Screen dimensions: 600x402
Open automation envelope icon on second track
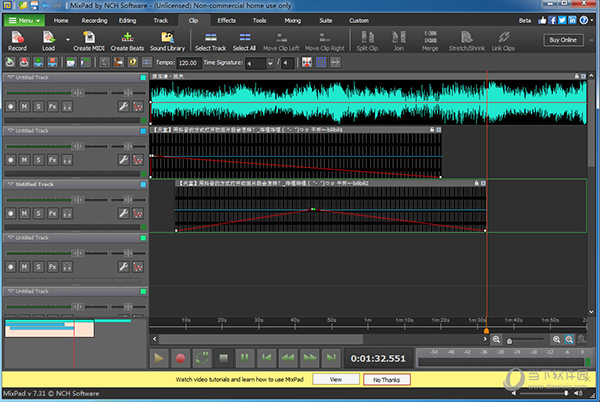(138, 160)
